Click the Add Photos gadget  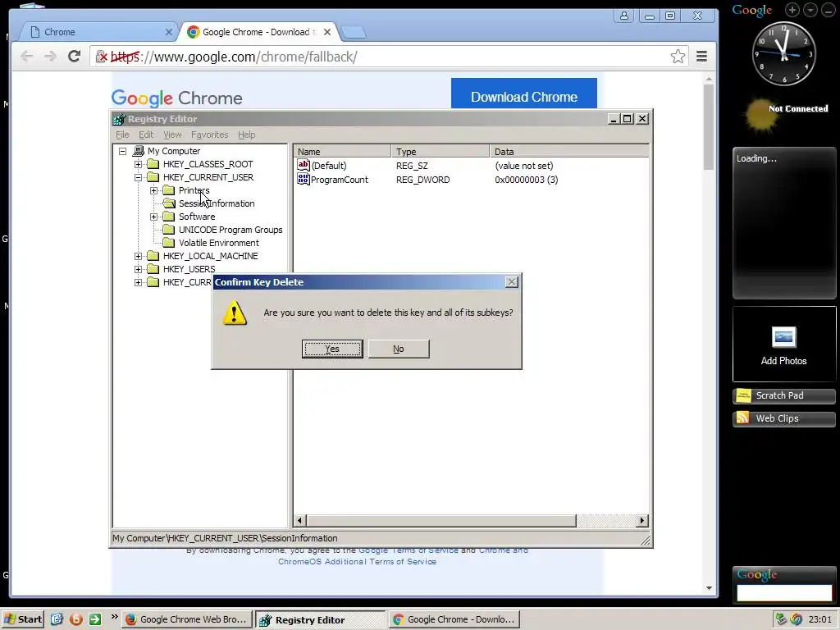coord(783,345)
